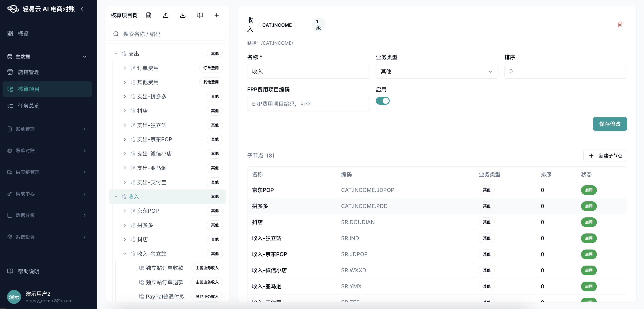644x309 pixels.
Task: Click the CAT.INCOME.PDD code cell
Action: tap(364, 206)
